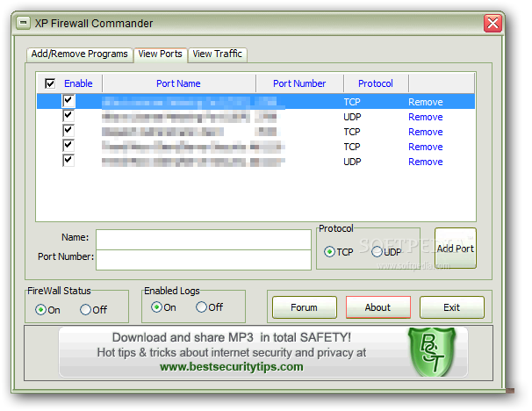Screen dimensions: 532x411
Task: Toggle the Enable all header checkbox
Action: [50, 83]
